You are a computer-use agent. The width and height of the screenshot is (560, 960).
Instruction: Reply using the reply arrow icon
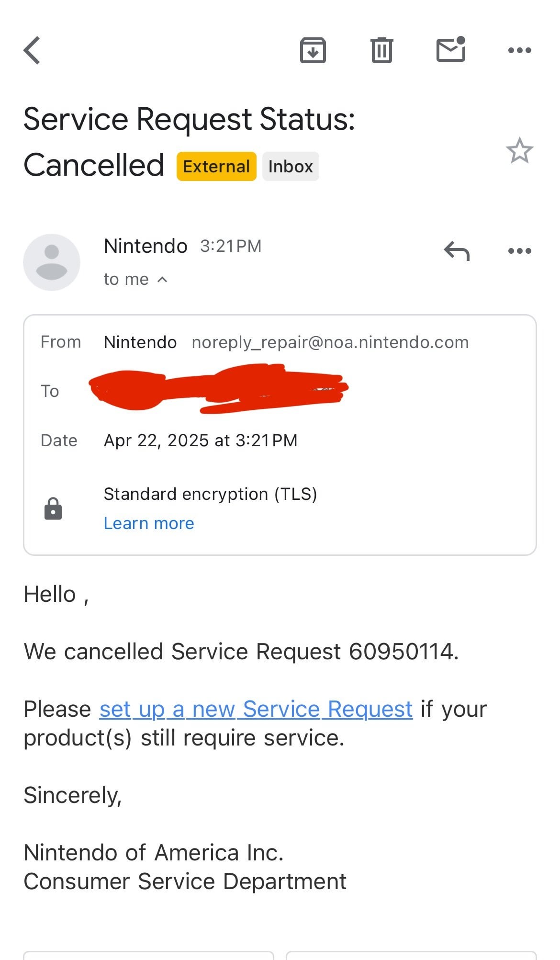457,251
